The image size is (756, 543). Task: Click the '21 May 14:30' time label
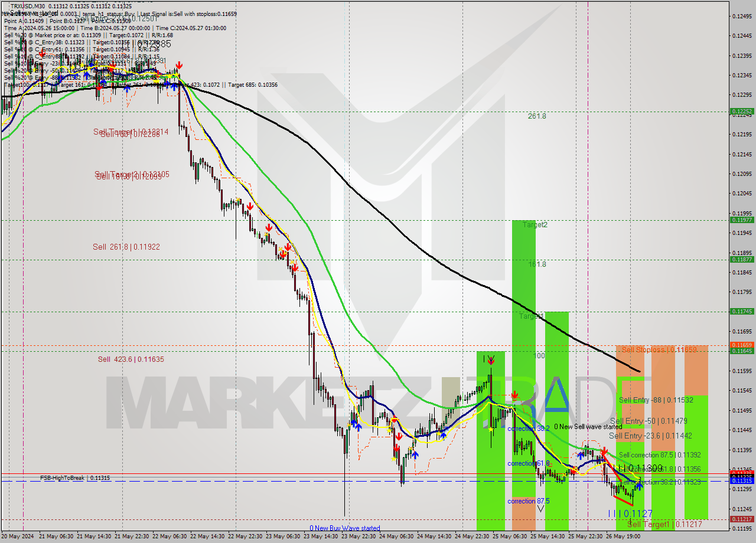click(94, 537)
